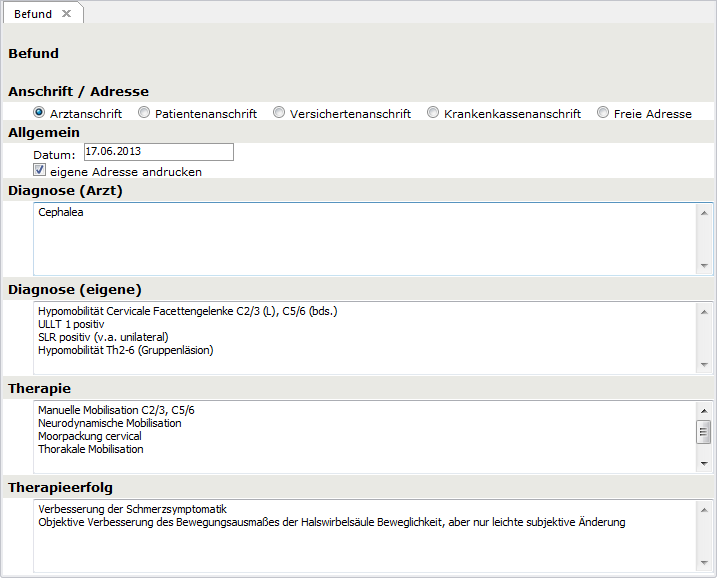The height and width of the screenshot is (578, 717).
Task: Click the Therapie scrollbar thumb
Action: pyautogui.click(x=704, y=432)
